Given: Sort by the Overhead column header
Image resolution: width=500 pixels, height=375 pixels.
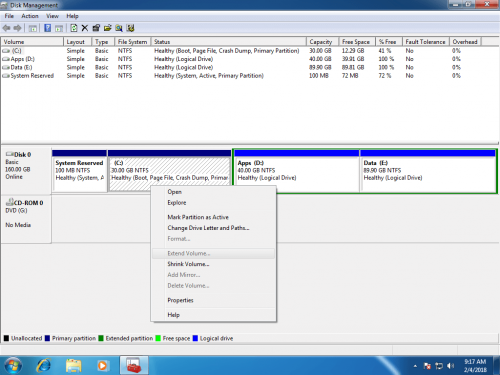Looking at the screenshot, I should point(465,42).
